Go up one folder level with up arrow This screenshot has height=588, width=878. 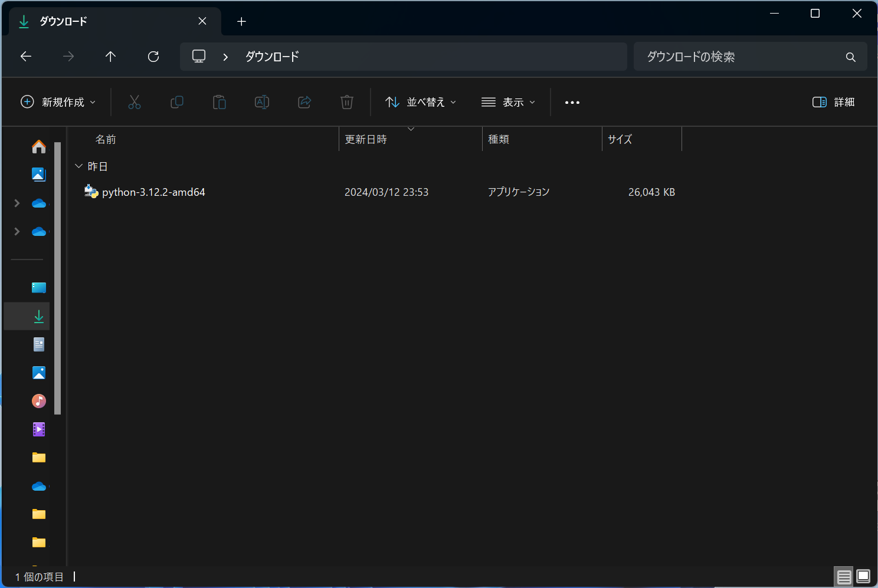coord(110,57)
